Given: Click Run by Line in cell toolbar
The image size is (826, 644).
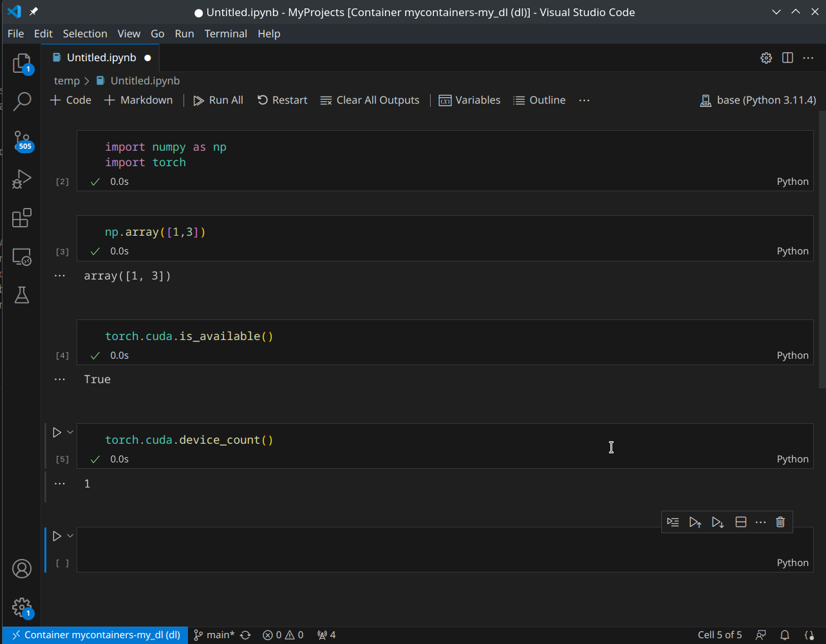Looking at the screenshot, I should [673, 522].
